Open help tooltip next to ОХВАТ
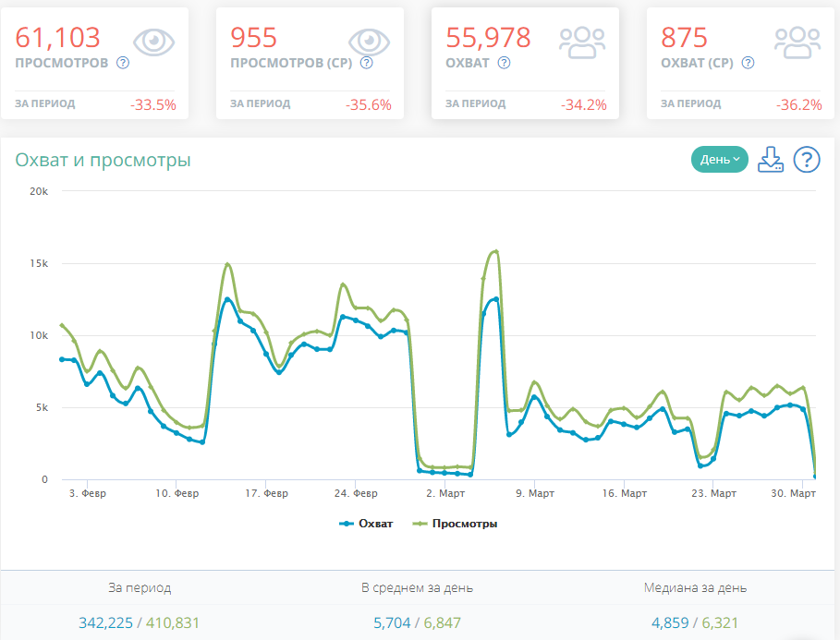The width and height of the screenshot is (840, 640). [x=504, y=63]
